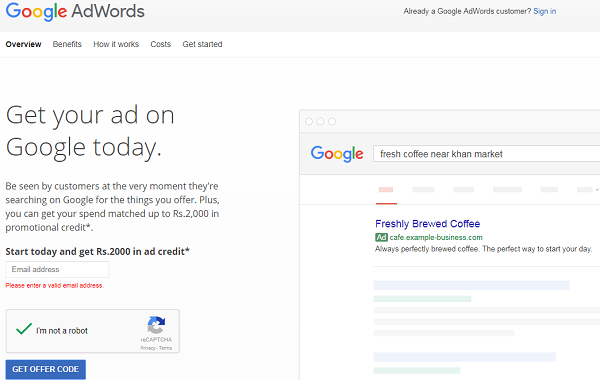This screenshot has height=380, width=600.
Task: Go to the How it works tab
Action: [x=116, y=44]
